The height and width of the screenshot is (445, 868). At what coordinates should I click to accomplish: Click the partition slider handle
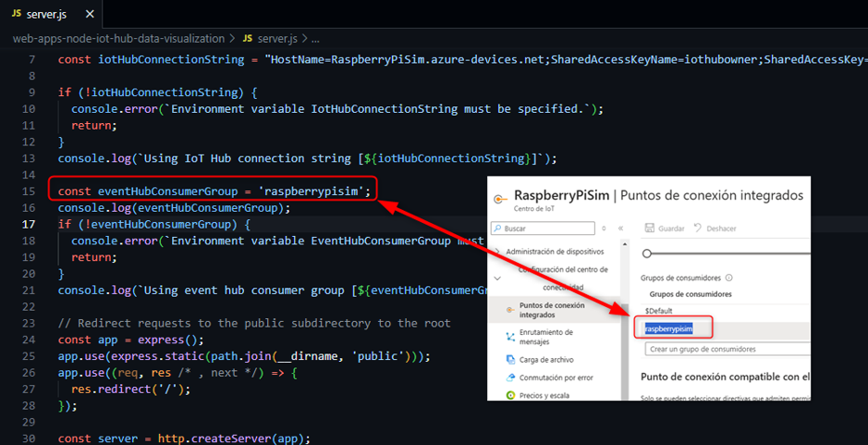647,253
